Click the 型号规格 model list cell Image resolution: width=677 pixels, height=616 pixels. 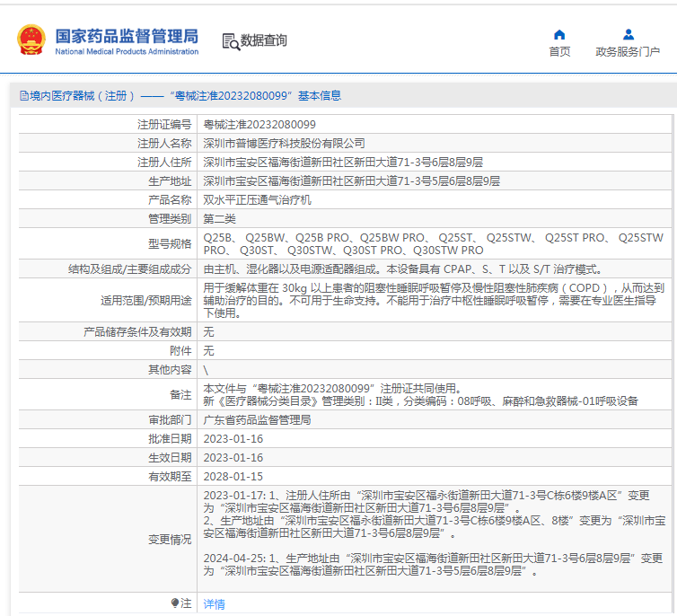pyautogui.click(x=434, y=244)
